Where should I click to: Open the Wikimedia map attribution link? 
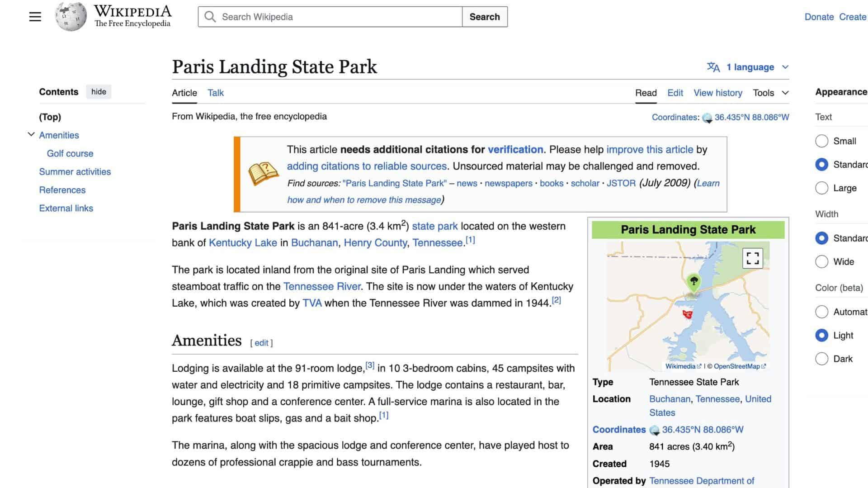(683, 366)
